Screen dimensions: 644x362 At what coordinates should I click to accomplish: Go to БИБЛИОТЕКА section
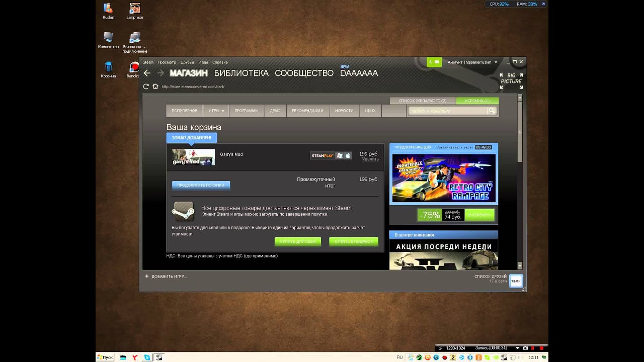pos(242,73)
